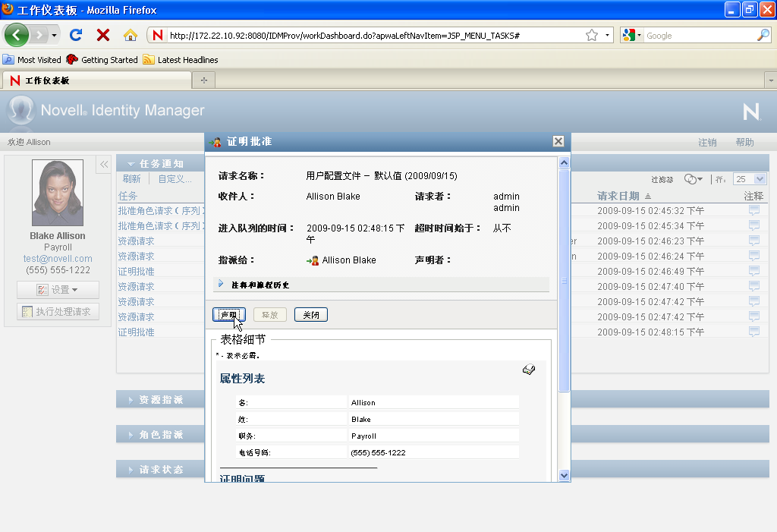The width and height of the screenshot is (777, 532).
Task: Open the 证明批准 task dated 02:46:49
Action: click(x=137, y=271)
